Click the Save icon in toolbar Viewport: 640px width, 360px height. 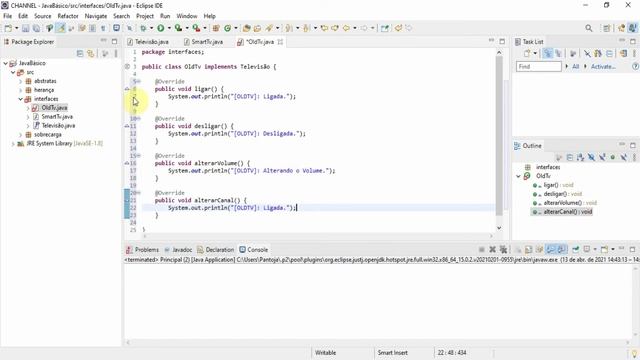(25, 28)
